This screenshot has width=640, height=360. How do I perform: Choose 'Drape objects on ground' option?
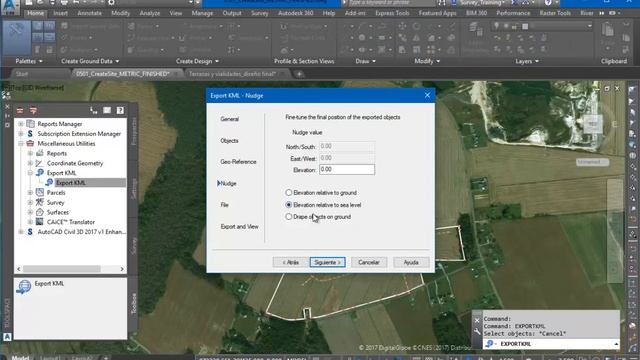pyautogui.click(x=318, y=217)
